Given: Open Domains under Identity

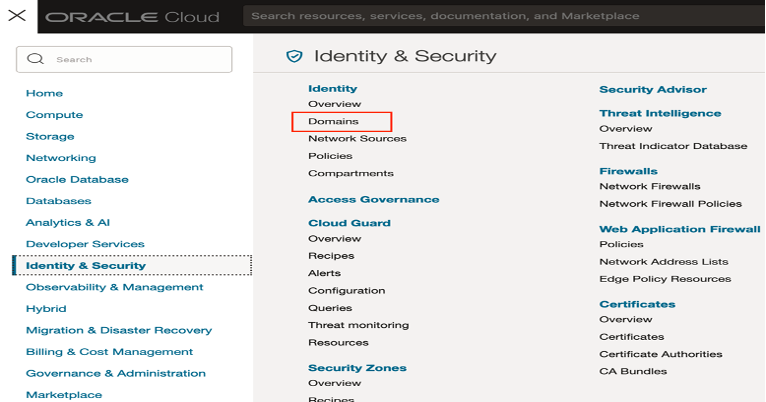Looking at the screenshot, I should tap(333, 121).
